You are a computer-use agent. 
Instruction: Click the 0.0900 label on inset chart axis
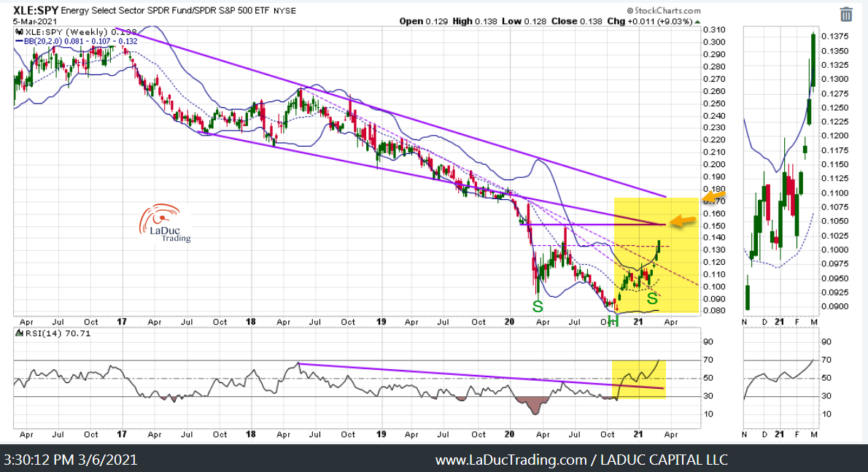[834, 306]
